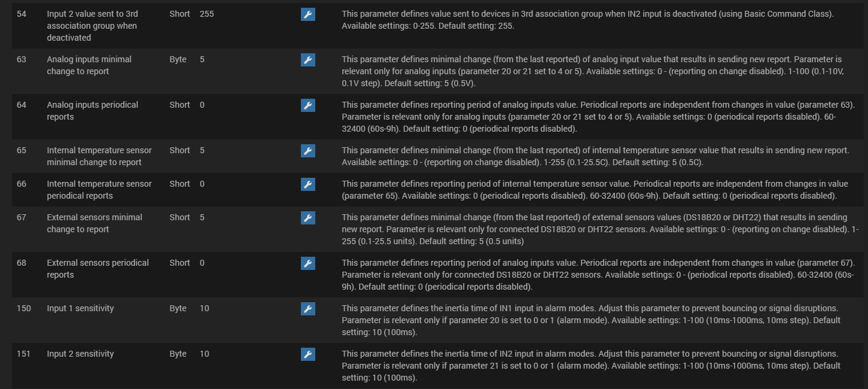The height and width of the screenshot is (389, 868).
Task: Click wrench for External sensors minimal change
Action: point(307,218)
